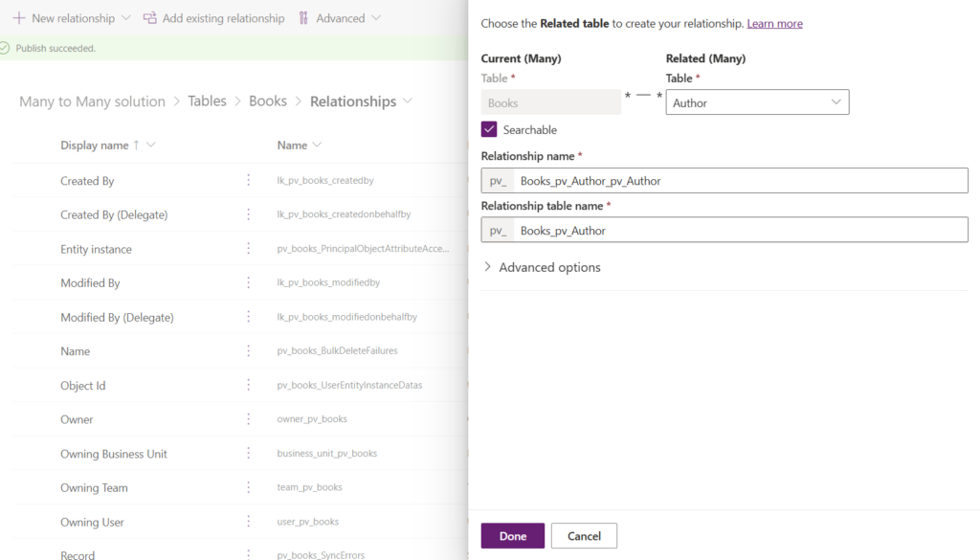Image resolution: width=980 pixels, height=560 pixels.
Task: Click the disabled Current Table field Books
Action: coord(550,102)
